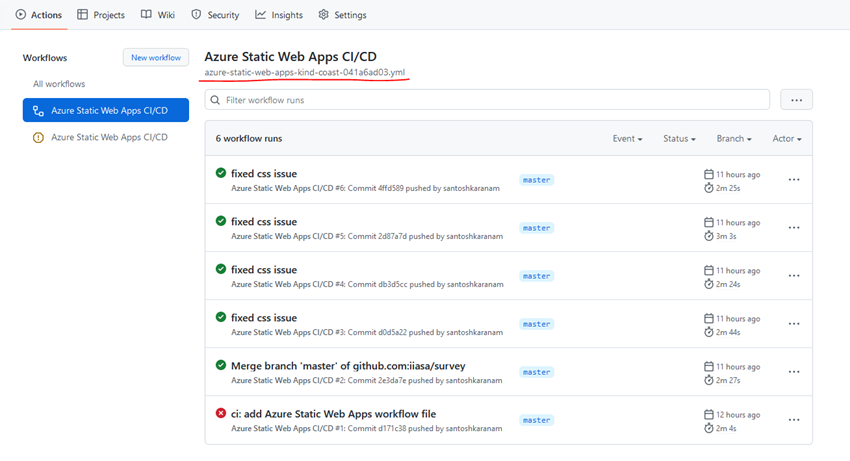Click the red failure icon for run #1
The width and height of the screenshot is (850, 461).
(x=221, y=413)
